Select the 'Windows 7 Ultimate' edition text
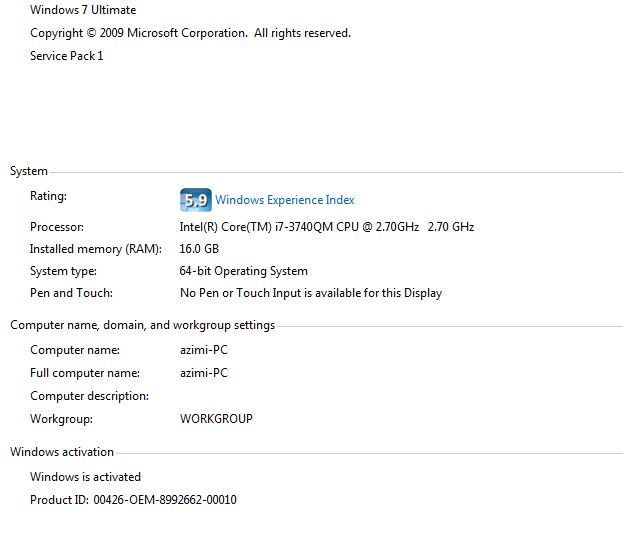Image resolution: width=623 pixels, height=559 pixels. pos(83,10)
